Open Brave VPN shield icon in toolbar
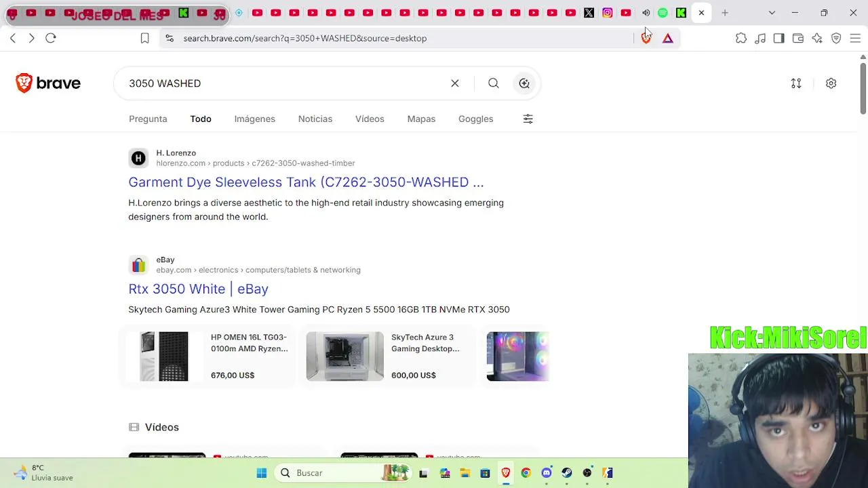868x488 pixels. tap(836, 39)
